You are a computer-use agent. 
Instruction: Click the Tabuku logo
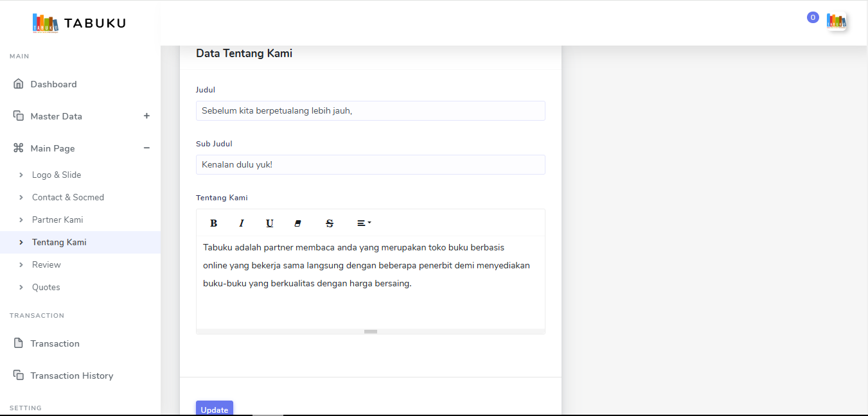click(x=80, y=23)
